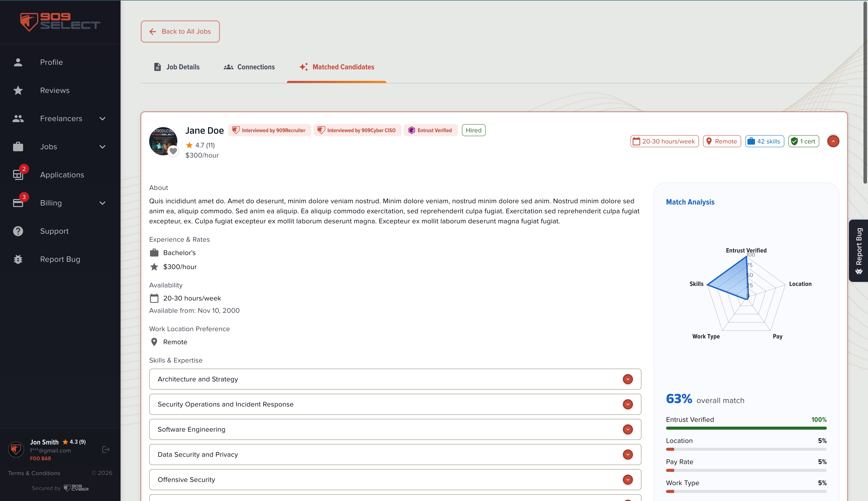
Task: Click the Entrust Verified badge on Jane Doe
Action: (430, 130)
